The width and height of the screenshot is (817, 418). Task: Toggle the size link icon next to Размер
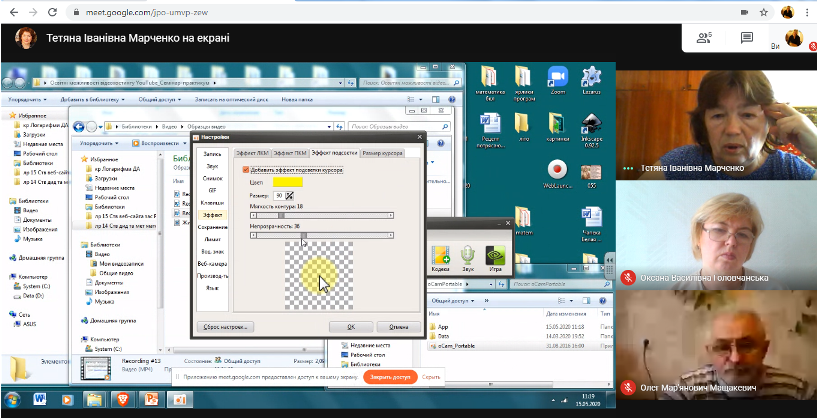click(289, 195)
